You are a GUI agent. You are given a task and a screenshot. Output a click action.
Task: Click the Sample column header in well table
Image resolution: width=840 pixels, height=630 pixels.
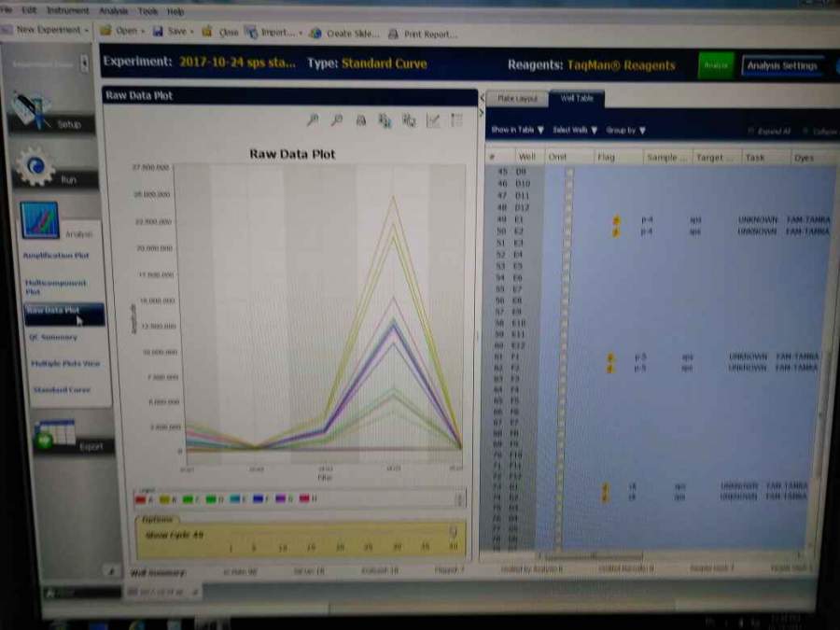click(x=666, y=157)
